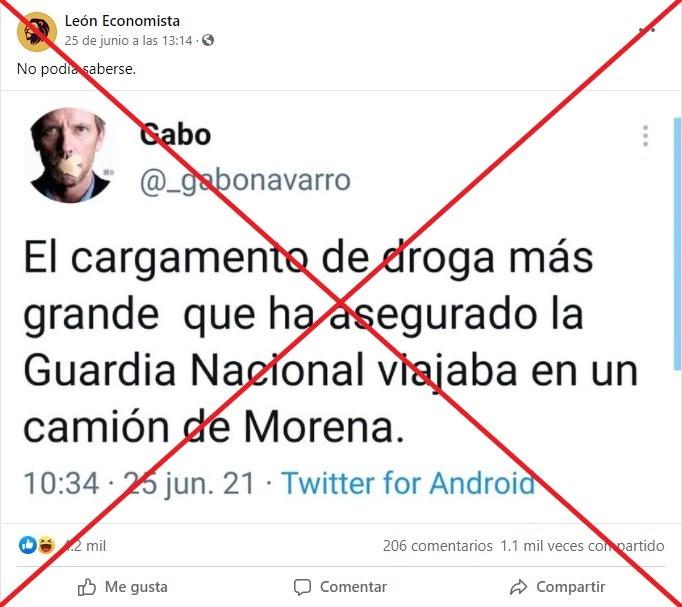The width and height of the screenshot is (682, 607).
Task: Click the public globe privacy icon
Action: 208,40
